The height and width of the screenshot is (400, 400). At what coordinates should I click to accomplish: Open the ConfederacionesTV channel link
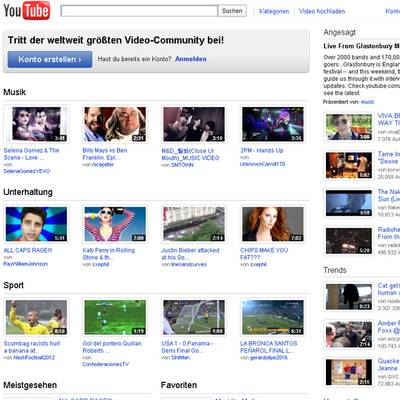(x=105, y=364)
